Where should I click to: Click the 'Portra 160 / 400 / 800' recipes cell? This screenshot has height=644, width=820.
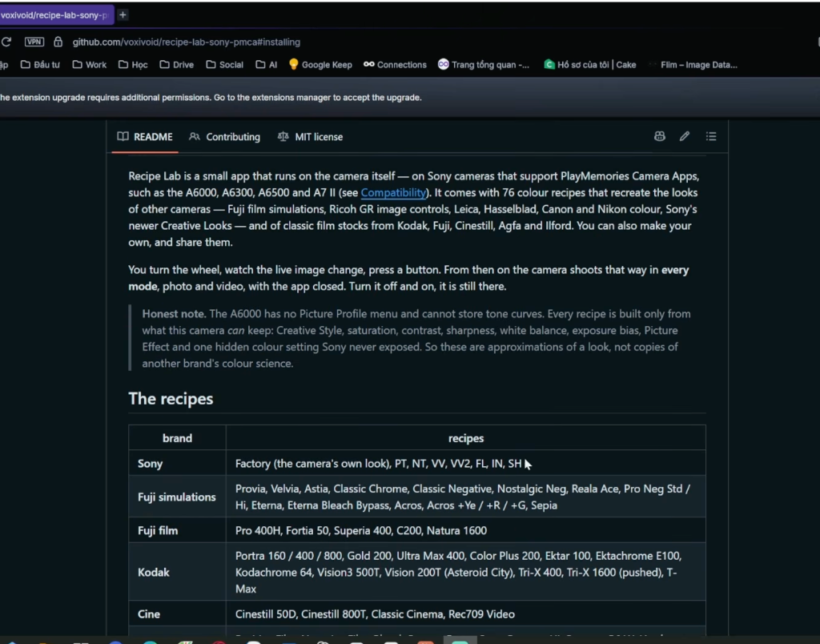466,573
